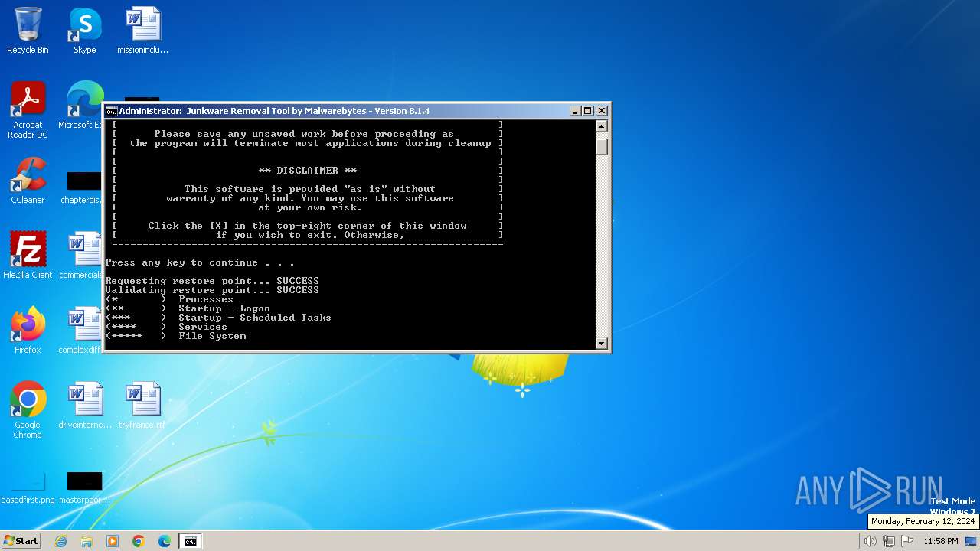The height and width of the screenshot is (551, 980).
Task: Open Internet Explorer from the taskbar
Action: [61, 541]
